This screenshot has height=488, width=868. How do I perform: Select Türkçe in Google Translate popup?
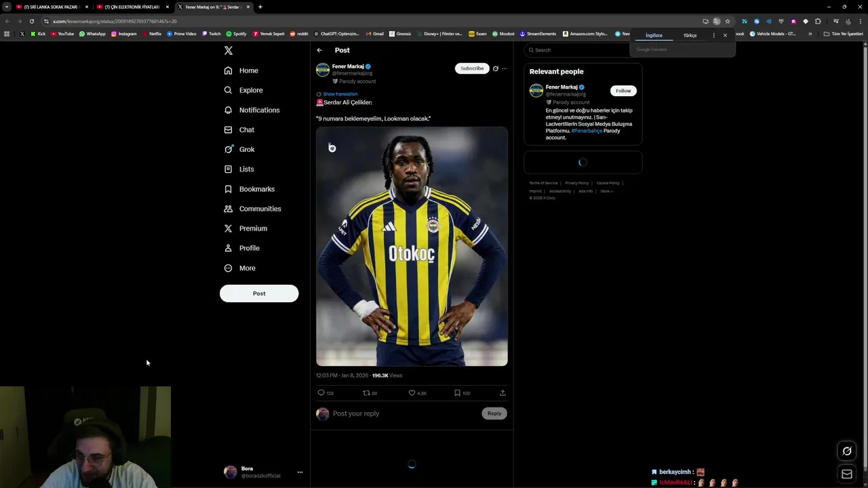point(690,35)
